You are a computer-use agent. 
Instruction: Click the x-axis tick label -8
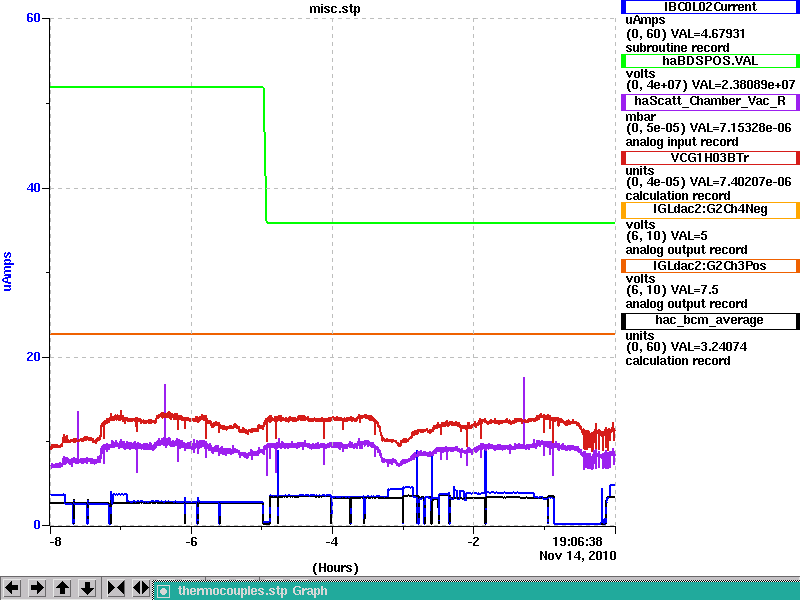(x=55, y=541)
